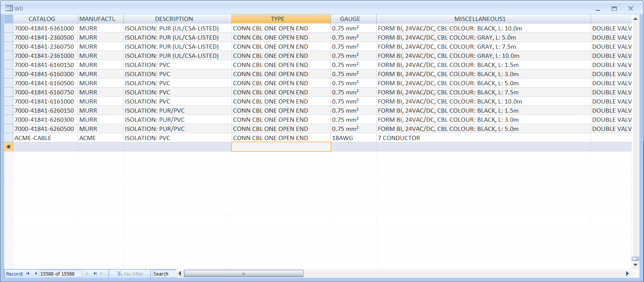Image resolution: width=644 pixels, height=282 pixels.
Task: Click 0.75 mm² in row 7000-41841-6161000
Action: pos(353,101)
